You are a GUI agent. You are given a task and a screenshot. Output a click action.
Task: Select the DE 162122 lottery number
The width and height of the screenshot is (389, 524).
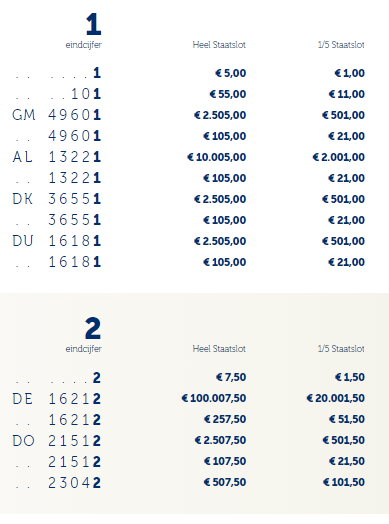[56, 399]
